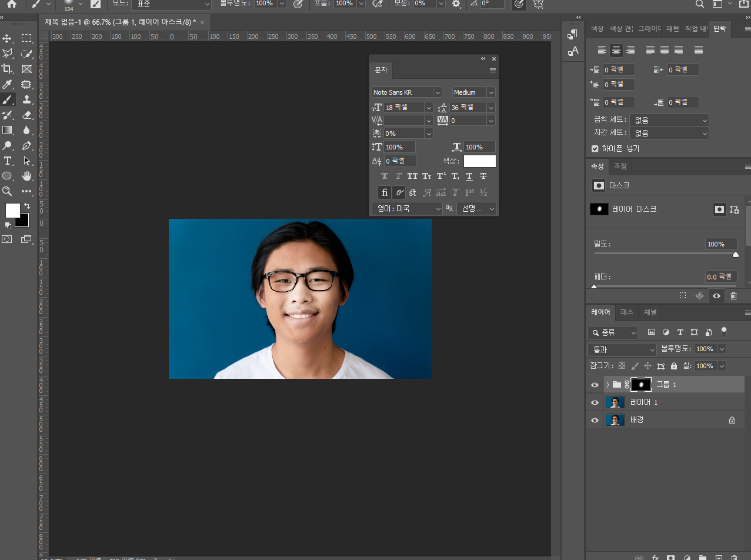Screen dimensions: 751x560
Task: Toggle Quick Mask mode
Action: click(7, 239)
